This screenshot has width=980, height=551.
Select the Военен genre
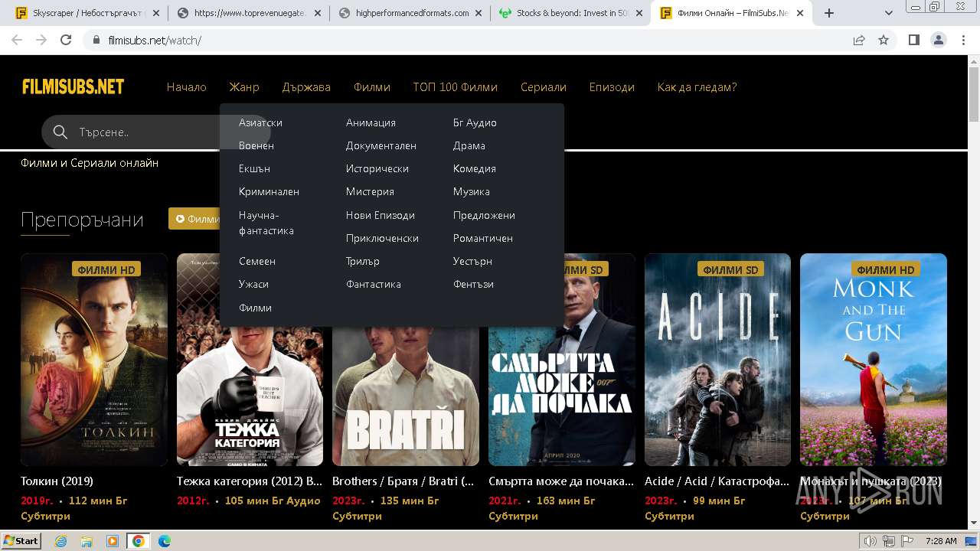pyautogui.click(x=256, y=145)
